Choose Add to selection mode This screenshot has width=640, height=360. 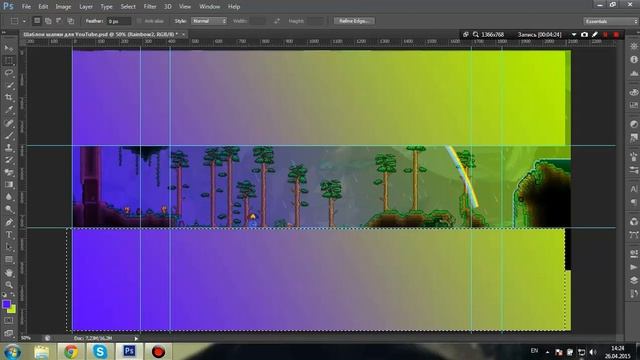click(48, 21)
